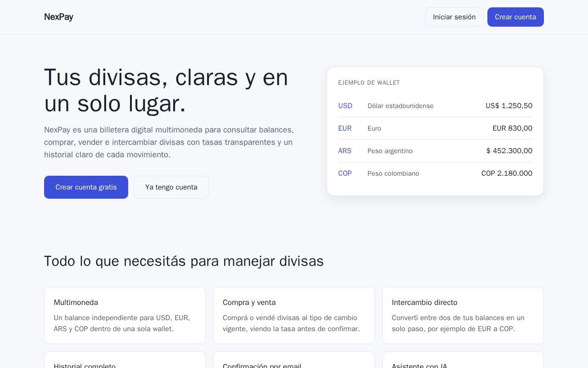
Task: Click the US$ 1.250,50 balance
Action: pyautogui.click(x=509, y=106)
